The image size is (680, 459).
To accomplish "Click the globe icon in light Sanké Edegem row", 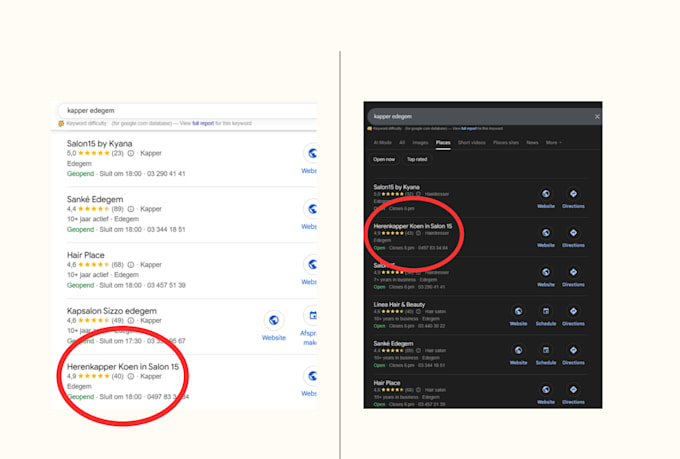I will (x=310, y=209).
